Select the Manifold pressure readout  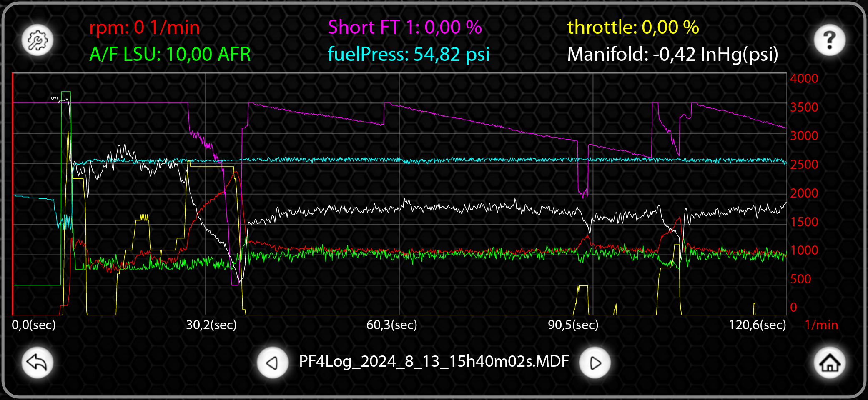pyautogui.click(x=673, y=54)
